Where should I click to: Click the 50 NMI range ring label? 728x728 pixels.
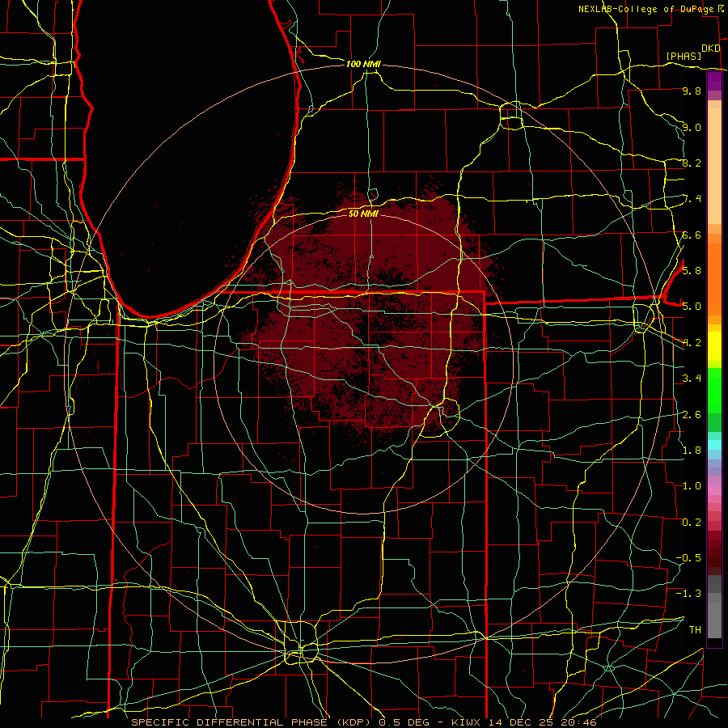coord(363,214)
